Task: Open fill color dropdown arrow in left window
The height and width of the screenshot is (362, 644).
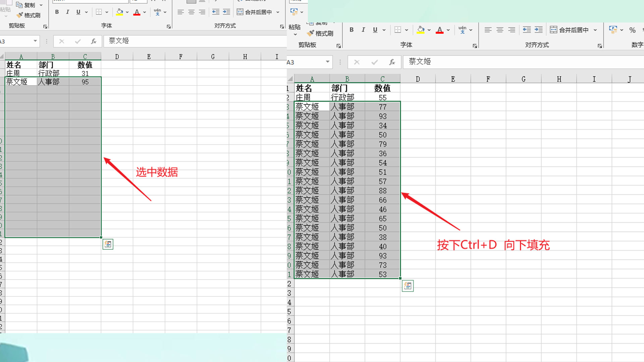Action: 127,12
